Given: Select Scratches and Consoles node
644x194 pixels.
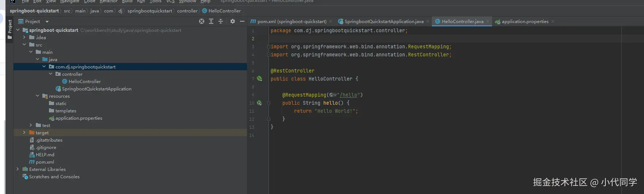Looking at the screenshot, I should [x=54, y=176].
